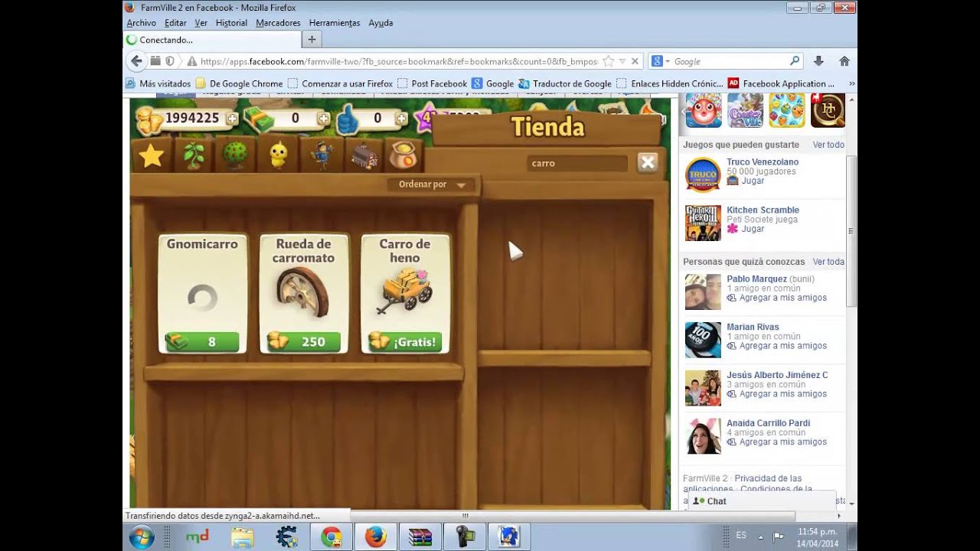Open WinRAR from the taskbar
Screen dimensions: 980x551
420,537
